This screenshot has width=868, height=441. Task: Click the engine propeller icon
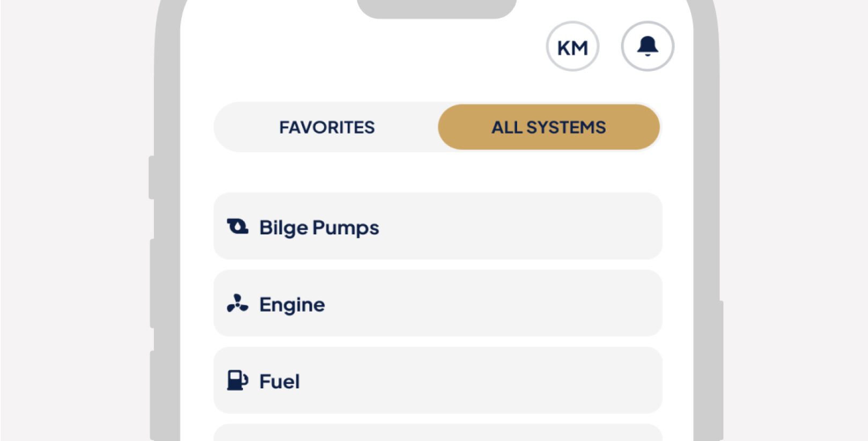click(237, 304)
